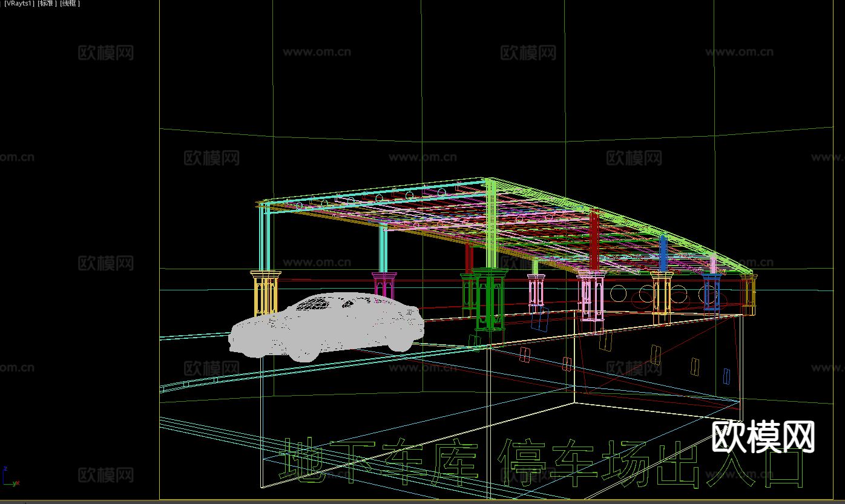Select the blue column pedestal near the right end
This screenshot has height=504, width=845.
712,292
